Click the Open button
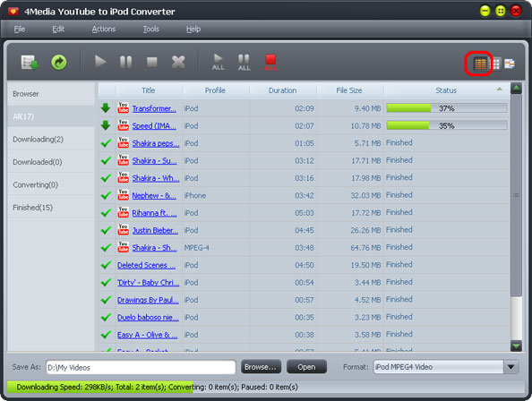 [306, 367]
